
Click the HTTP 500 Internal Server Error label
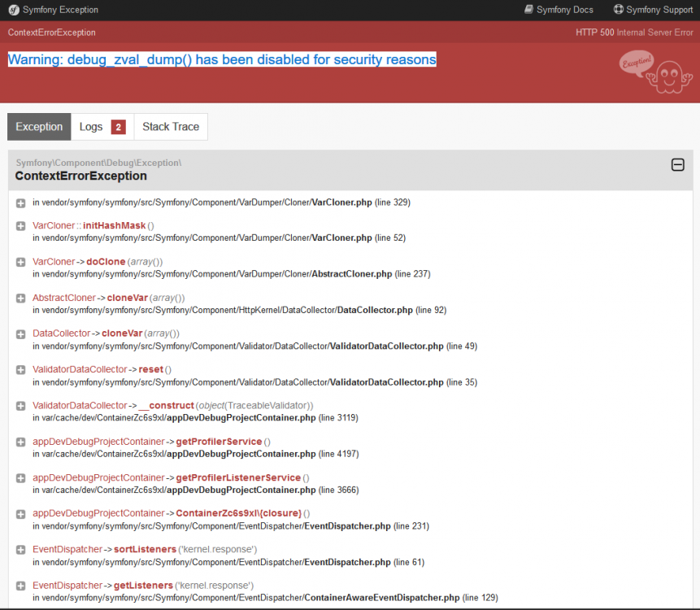tap(633, 31)
